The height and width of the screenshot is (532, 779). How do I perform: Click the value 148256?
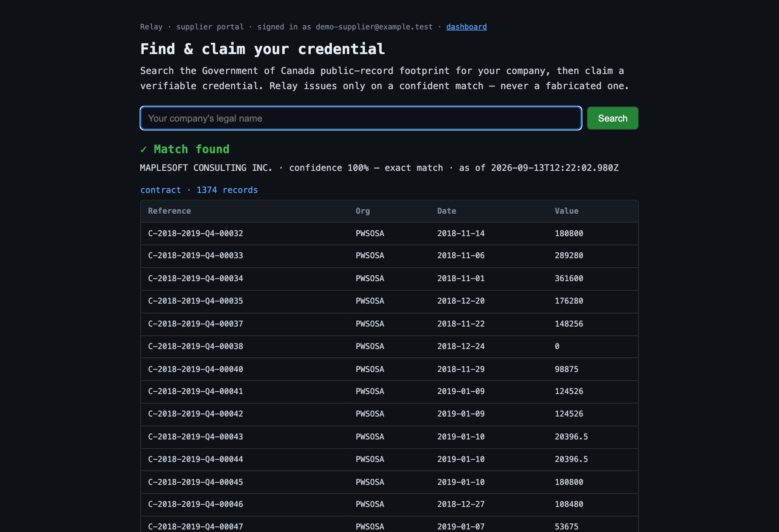pos(569,324)
